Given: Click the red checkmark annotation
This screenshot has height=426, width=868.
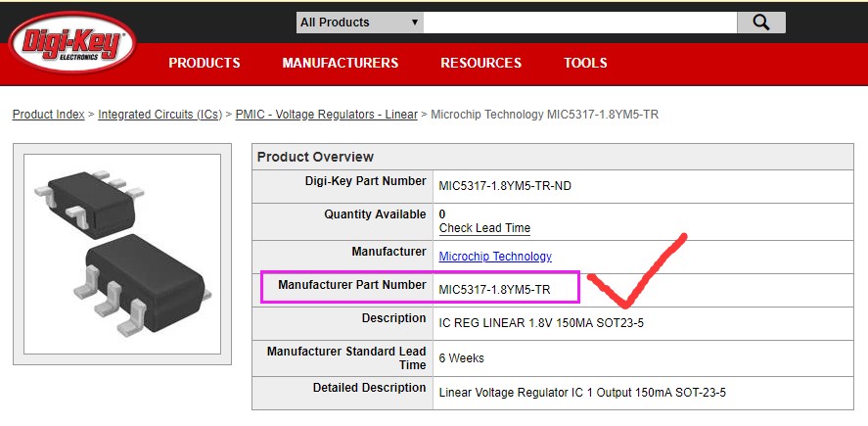Looking at the screenshot, I should point(637,270).
